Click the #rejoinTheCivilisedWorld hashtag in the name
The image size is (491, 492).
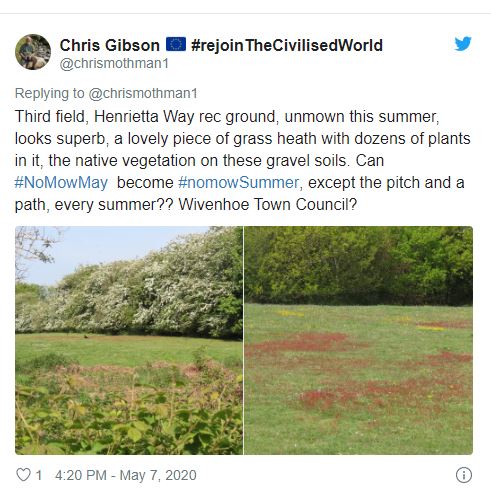point(287,45)
